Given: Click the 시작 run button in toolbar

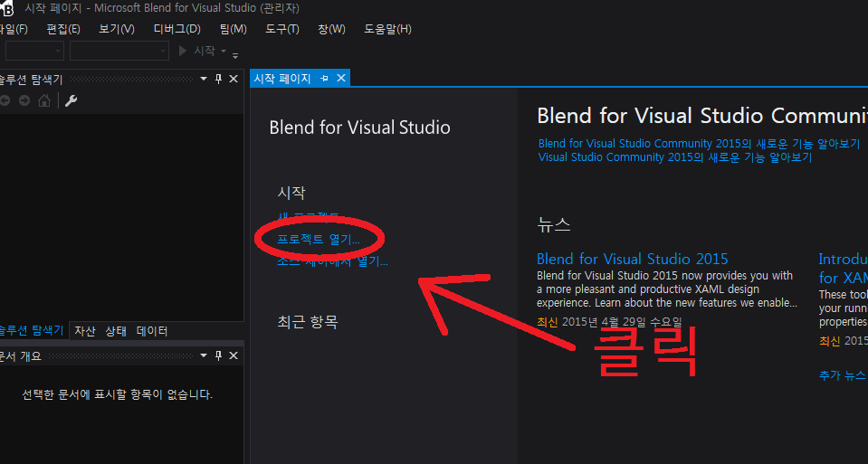Looking at the screenshot, I should [x=196, y=51].
